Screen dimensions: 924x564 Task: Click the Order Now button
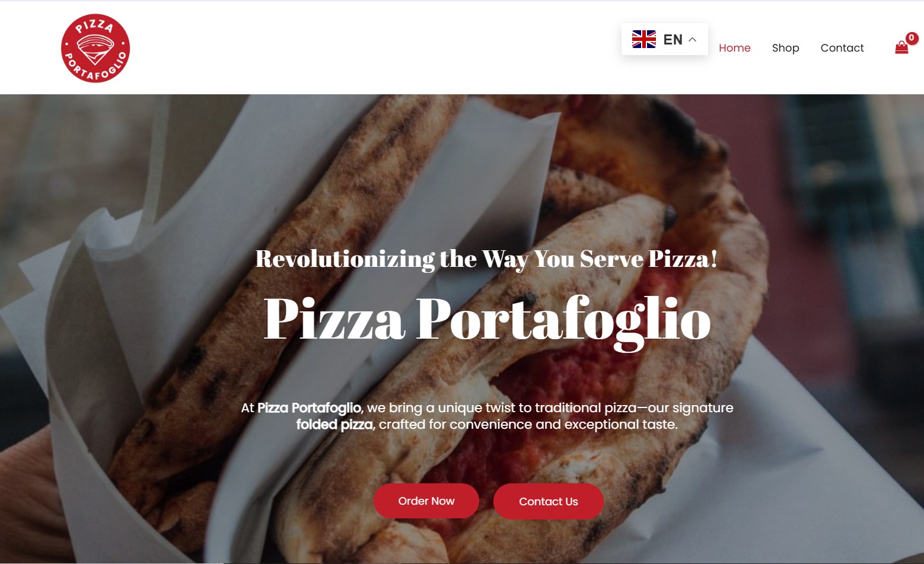click(426, 501)
